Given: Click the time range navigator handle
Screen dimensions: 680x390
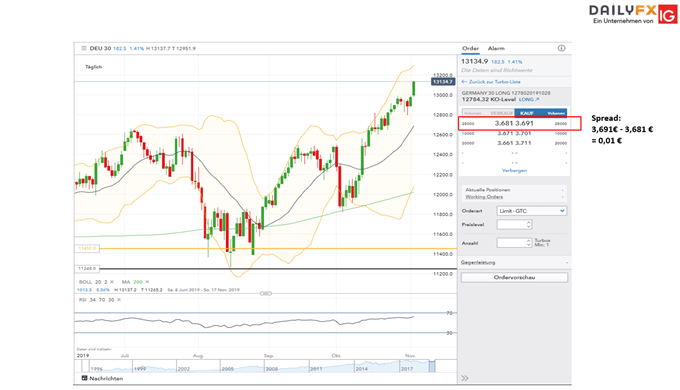Looking at the screenshot, I should pos(266,294).
